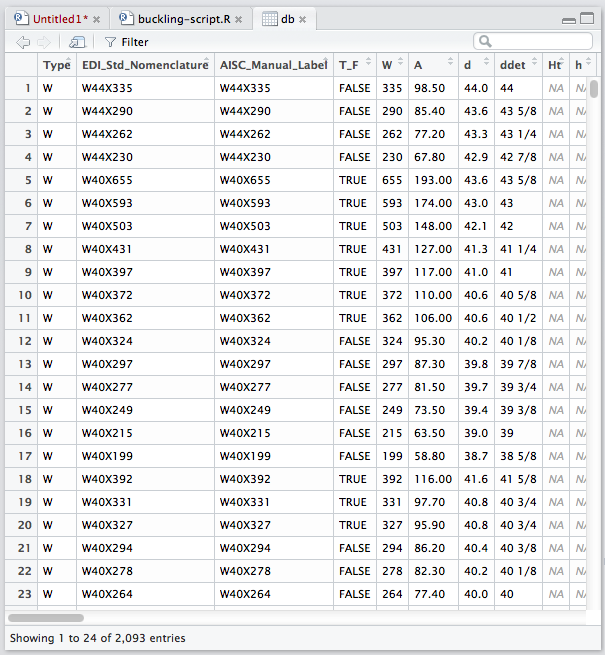
Task: Click the 117.00 area cell
Action: pos(433,272)
